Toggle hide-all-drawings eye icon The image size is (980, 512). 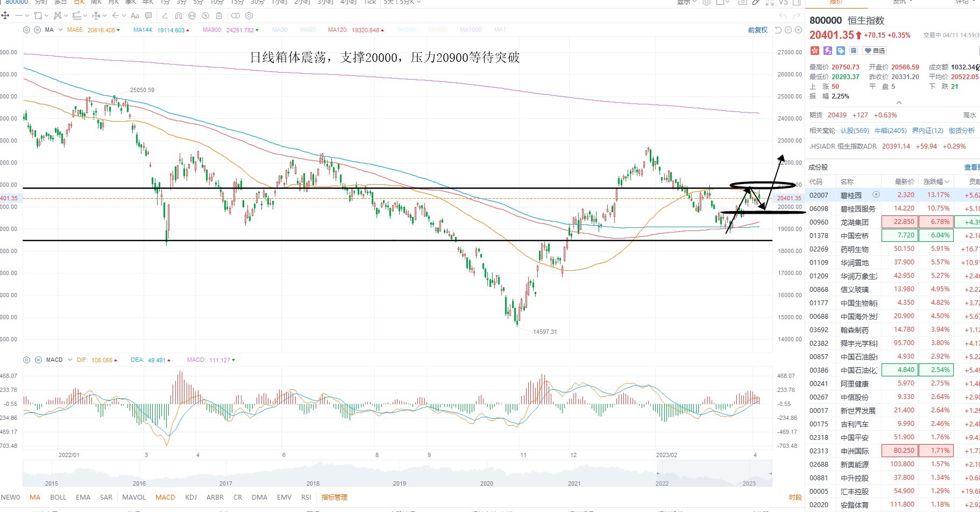tap(205, 16)
